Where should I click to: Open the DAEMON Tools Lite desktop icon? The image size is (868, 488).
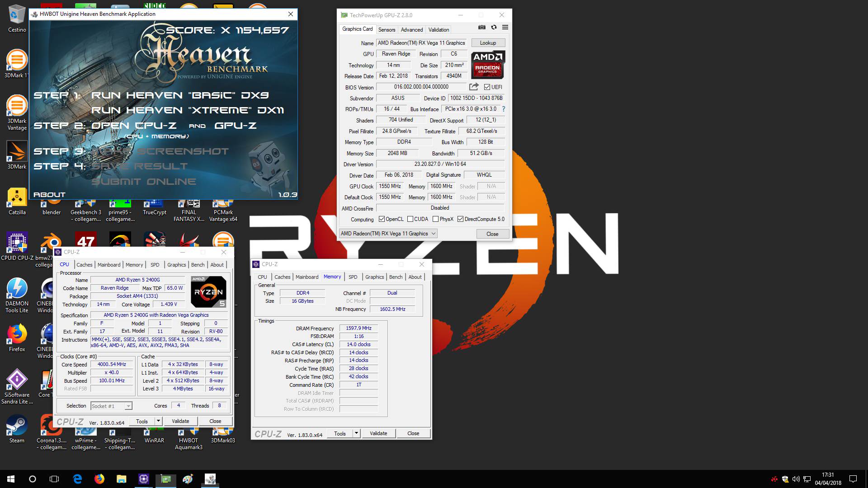[x=17, y=296]
